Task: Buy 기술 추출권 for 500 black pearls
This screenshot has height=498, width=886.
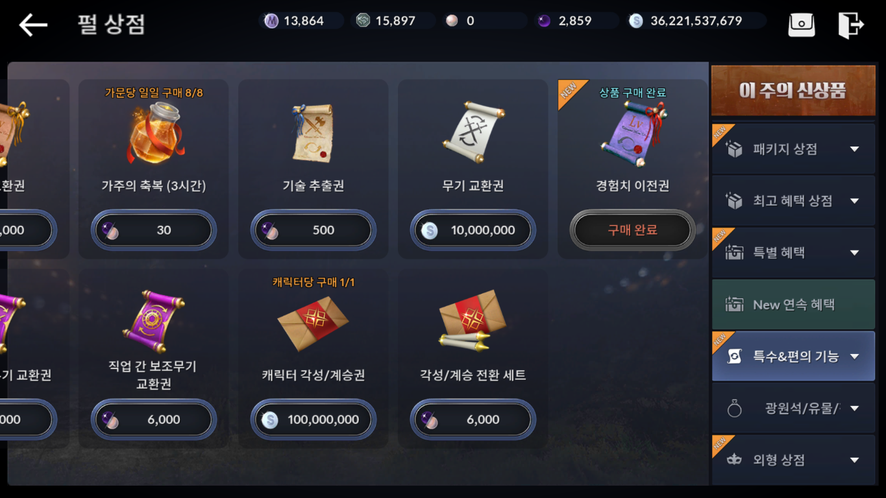Action: pos(313,230)
